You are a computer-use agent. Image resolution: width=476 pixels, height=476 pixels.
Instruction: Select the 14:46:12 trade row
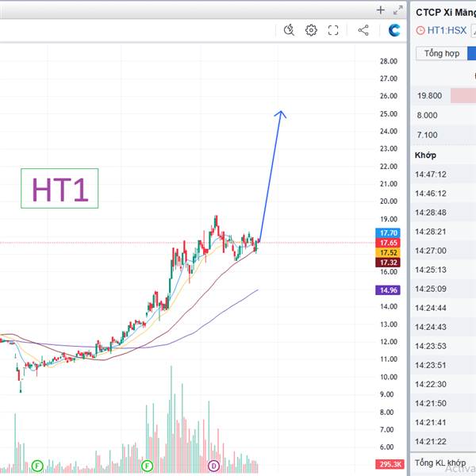(x=443, y=194)
